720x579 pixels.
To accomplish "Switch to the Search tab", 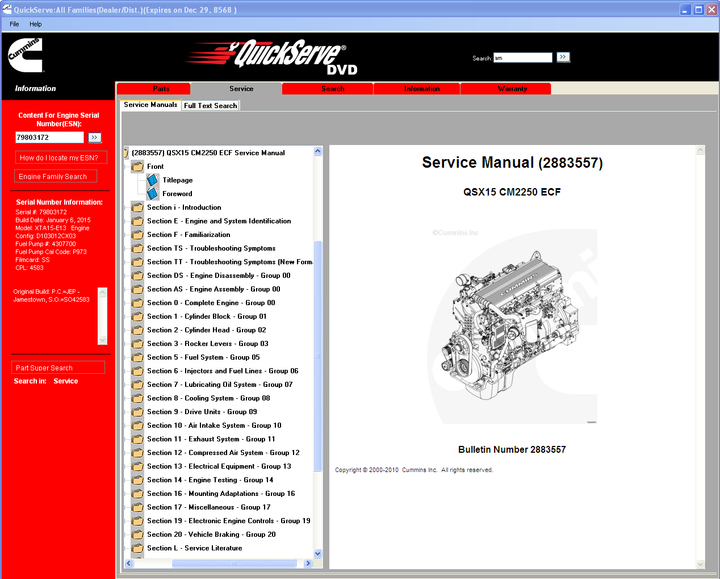I will [327, 89].
